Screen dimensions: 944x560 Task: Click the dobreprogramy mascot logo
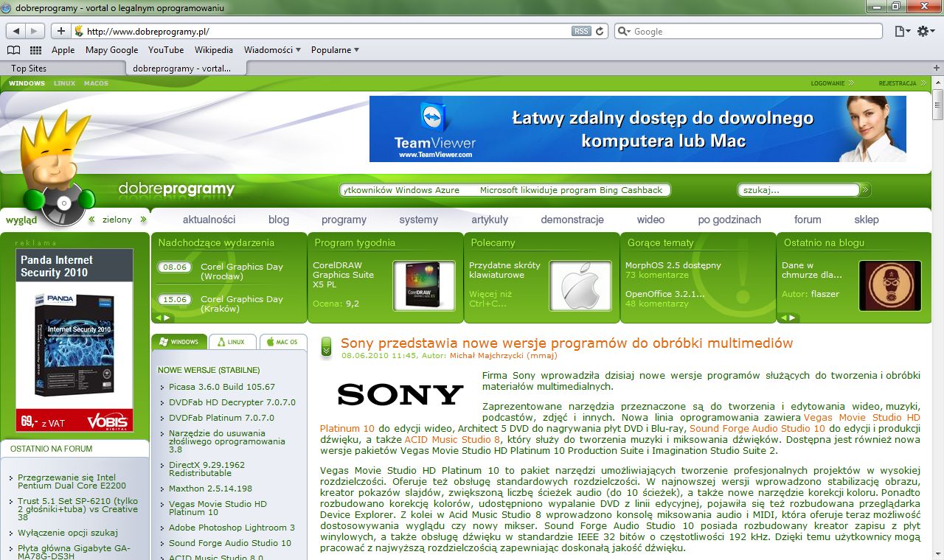tap(58, 169)
